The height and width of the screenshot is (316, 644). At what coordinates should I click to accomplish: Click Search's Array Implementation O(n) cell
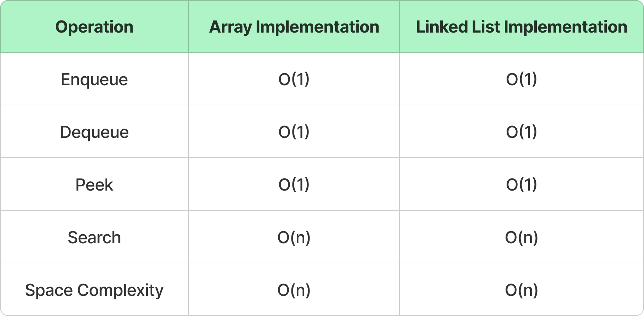pos(294,237)
